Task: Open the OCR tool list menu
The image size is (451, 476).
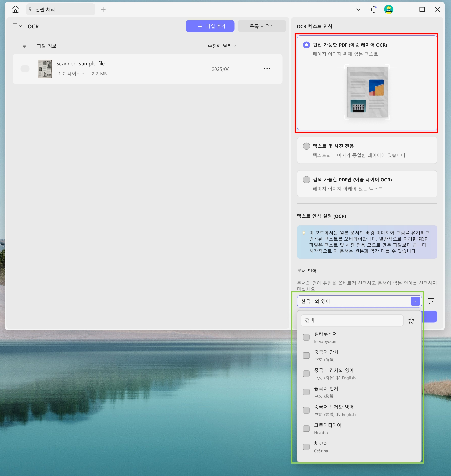Action: [17, 26]
